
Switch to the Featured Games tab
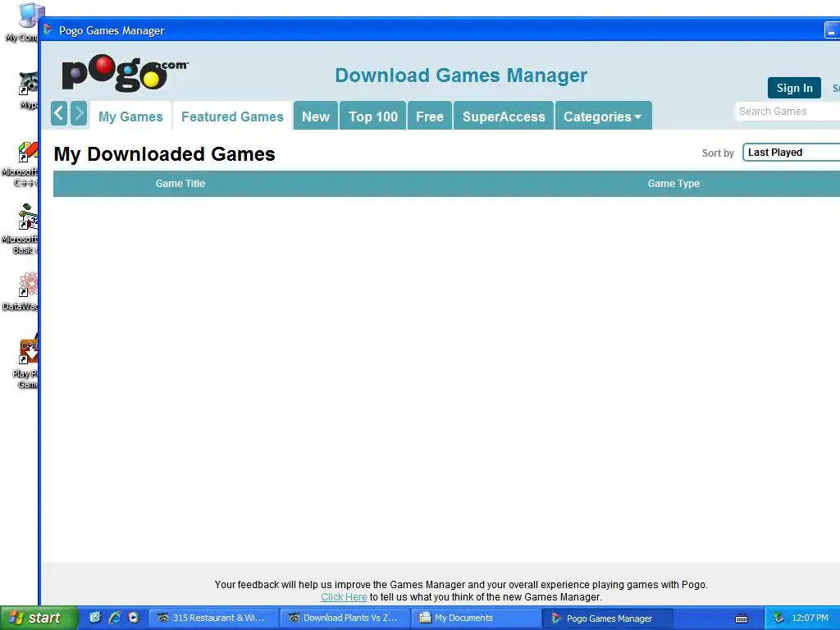pos(232,116)
